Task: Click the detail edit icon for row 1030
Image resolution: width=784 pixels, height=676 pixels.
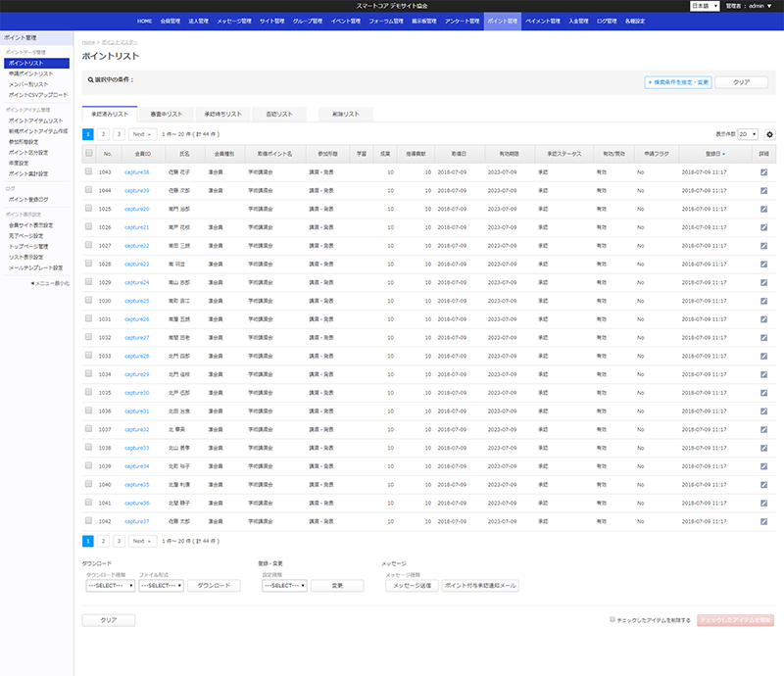Action: [x=763, y=301]
